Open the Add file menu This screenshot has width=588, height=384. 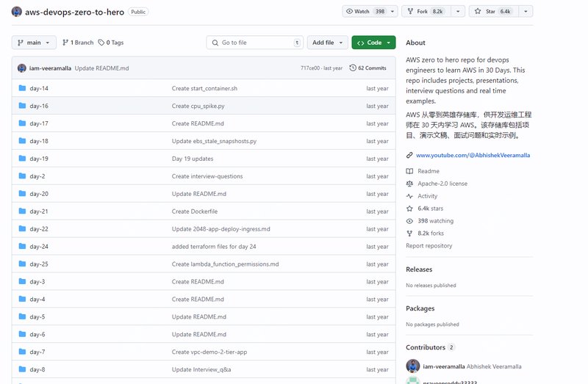[x=327, y=43]
